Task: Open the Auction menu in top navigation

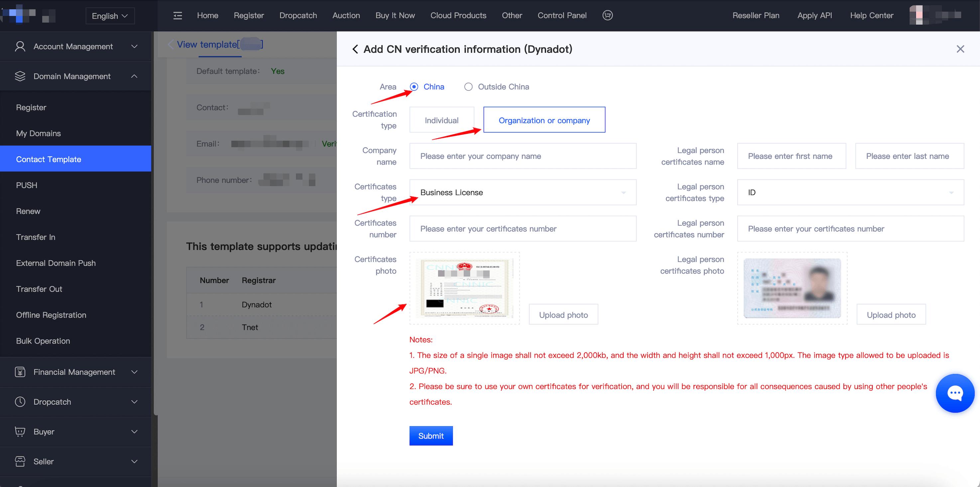Action: coord(346,16)
